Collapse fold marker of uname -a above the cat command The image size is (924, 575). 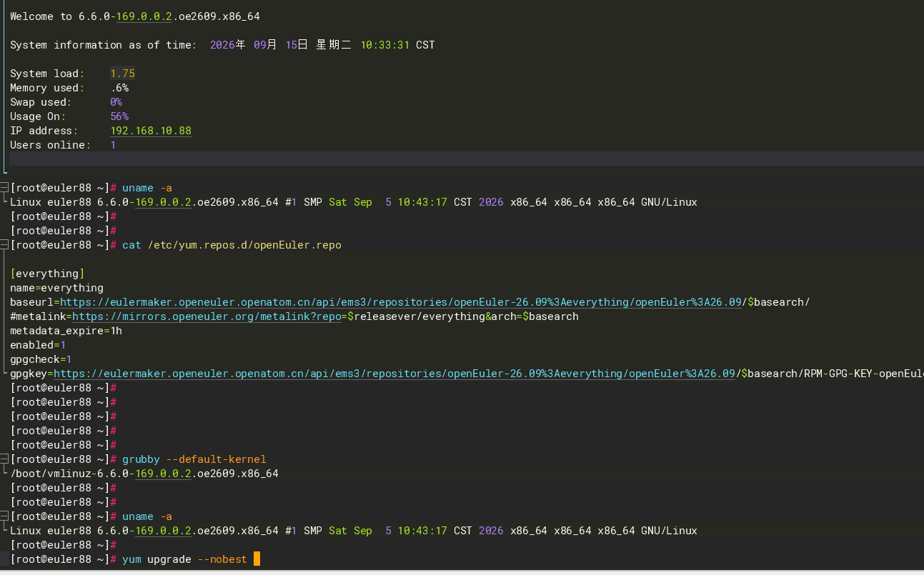(x=4, y=188)
